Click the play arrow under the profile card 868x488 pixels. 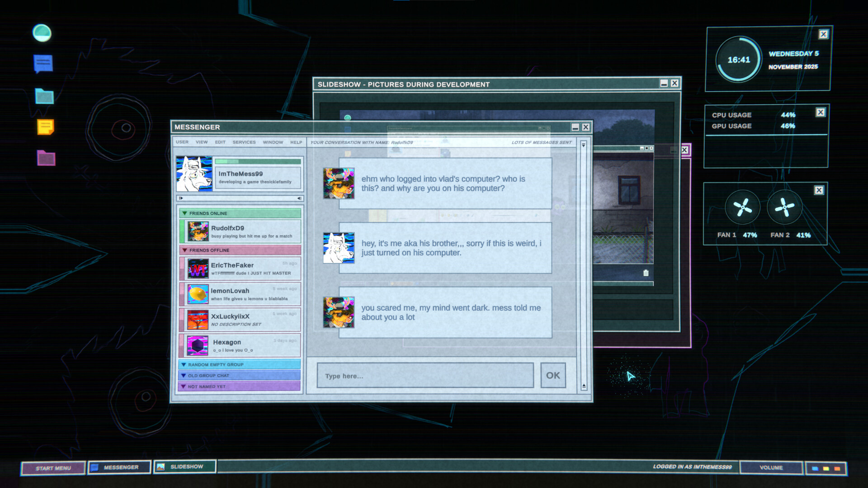pos(180,198)
